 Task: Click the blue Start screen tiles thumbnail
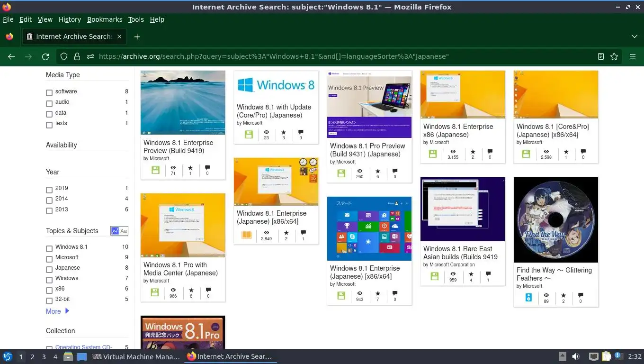tap(369, 228)
